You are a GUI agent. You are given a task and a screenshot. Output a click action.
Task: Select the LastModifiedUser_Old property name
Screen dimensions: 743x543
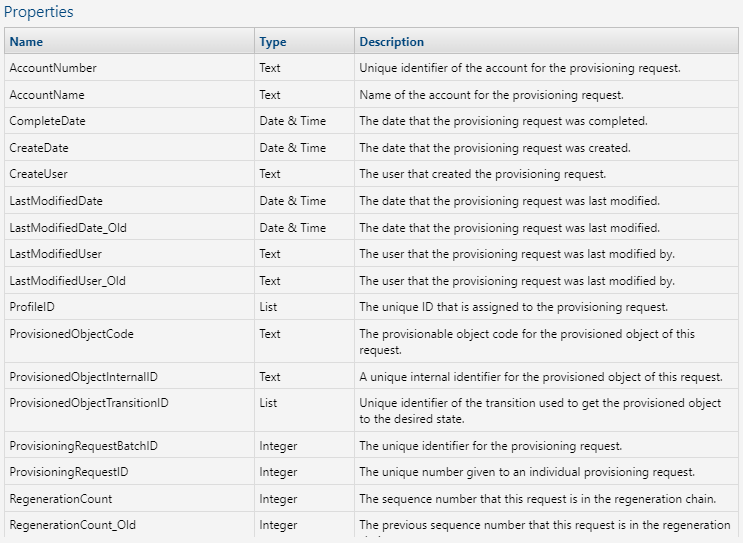point(68,281)
